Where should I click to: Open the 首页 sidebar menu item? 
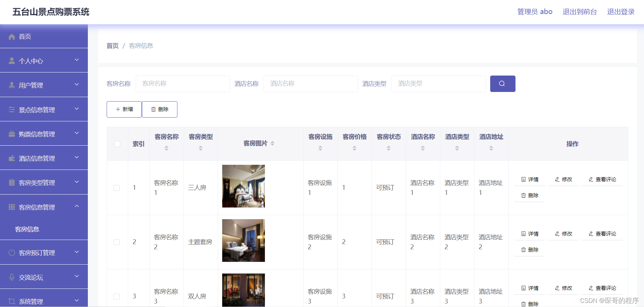[x=44, y=36]
